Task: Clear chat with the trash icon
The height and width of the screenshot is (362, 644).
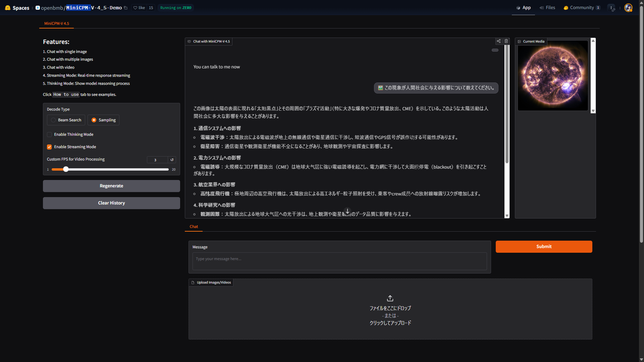Action: pyautogui.click(x=506, y=41)
